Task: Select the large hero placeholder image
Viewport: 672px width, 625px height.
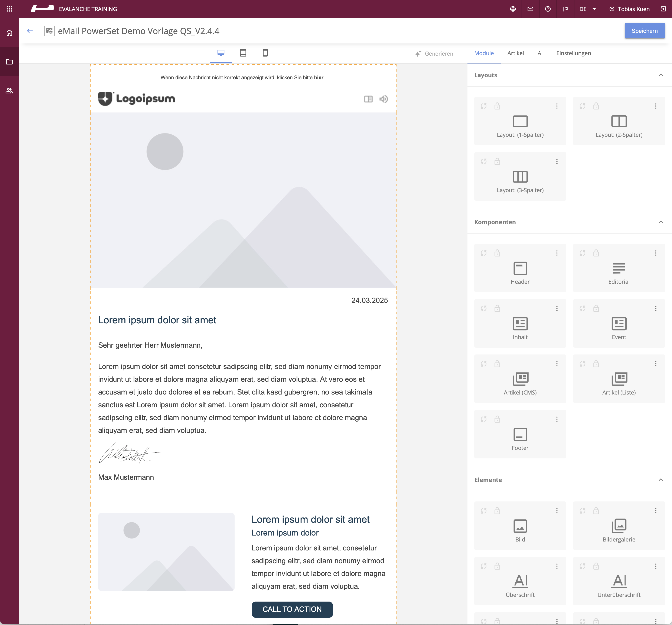Action: (x=243, y=200)
